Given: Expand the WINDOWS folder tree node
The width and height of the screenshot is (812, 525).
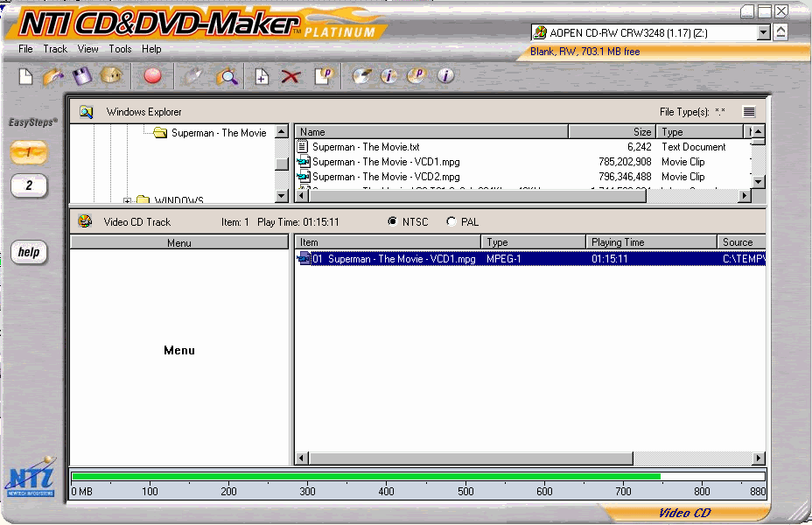Looking at the screenshot, I should [128, 201].
